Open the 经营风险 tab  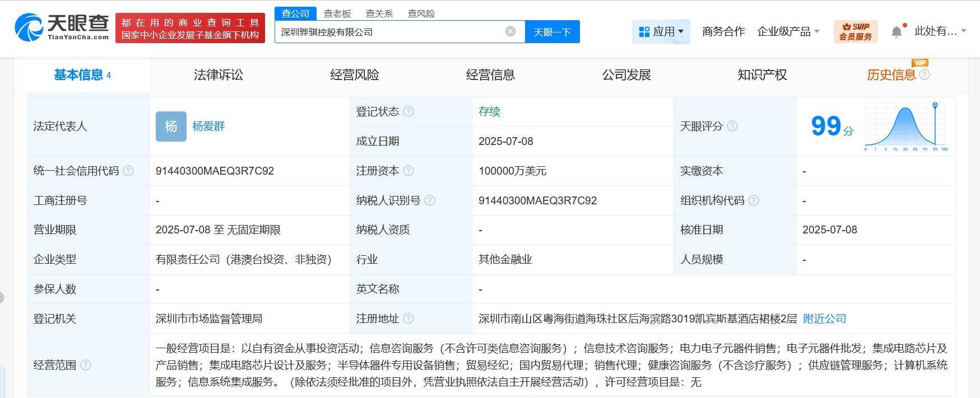coord(355,74)
